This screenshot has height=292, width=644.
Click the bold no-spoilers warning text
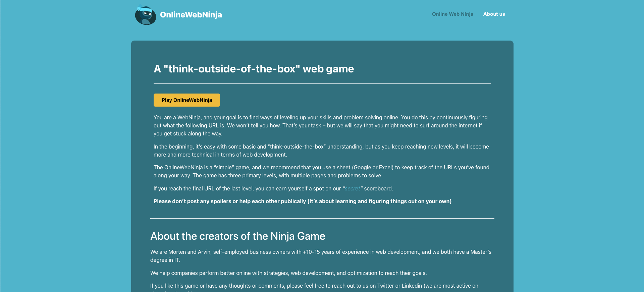302,201
